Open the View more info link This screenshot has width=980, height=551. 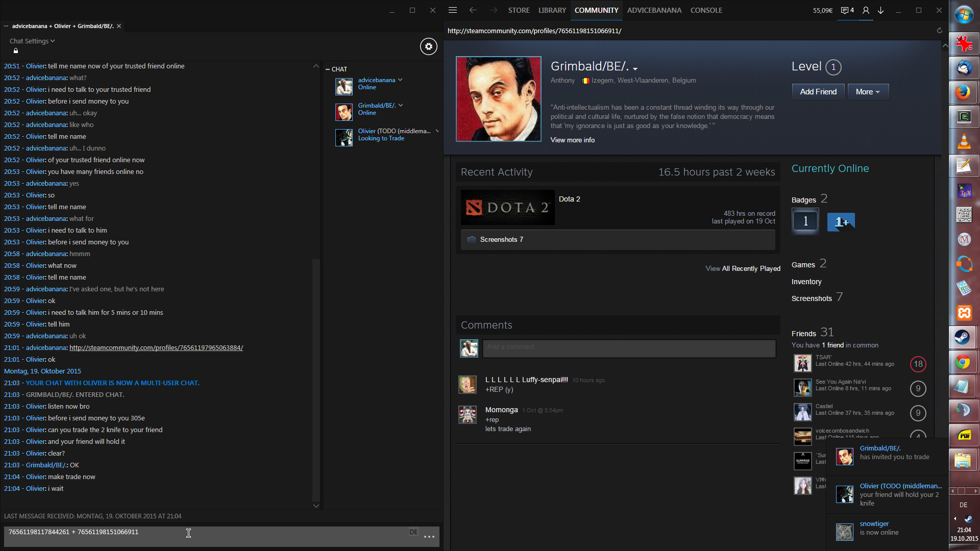(x=572, y=140)
